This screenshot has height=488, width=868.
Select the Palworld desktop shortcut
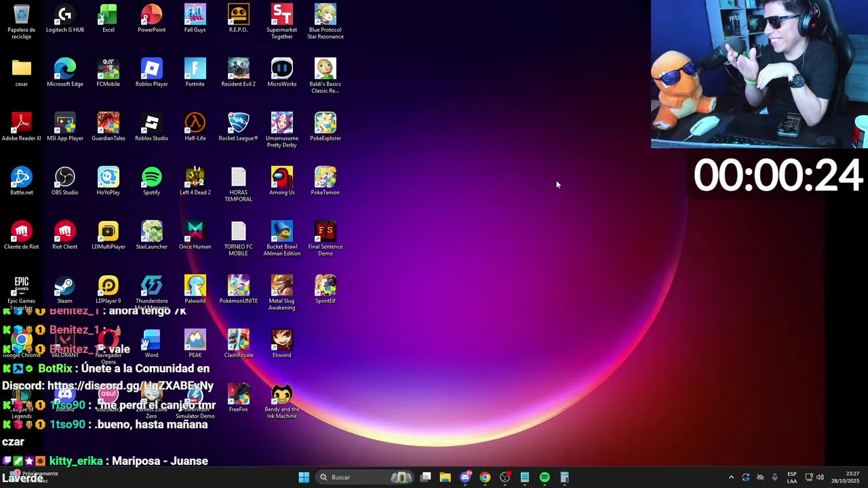tap(195, 290)
